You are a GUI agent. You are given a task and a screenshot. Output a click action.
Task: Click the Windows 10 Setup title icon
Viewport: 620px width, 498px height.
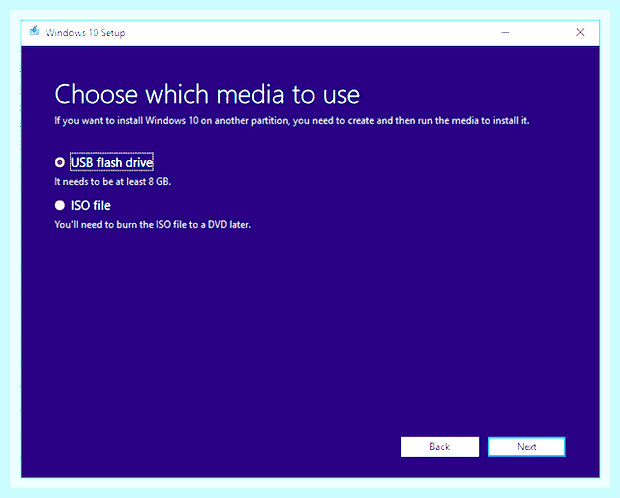34,31
